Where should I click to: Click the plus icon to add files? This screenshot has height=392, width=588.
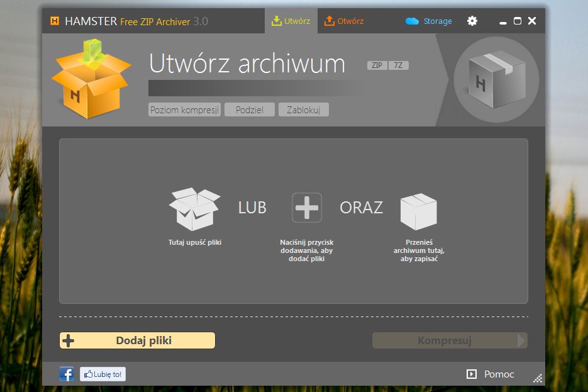pyautogui.click(x=306, y=206)
